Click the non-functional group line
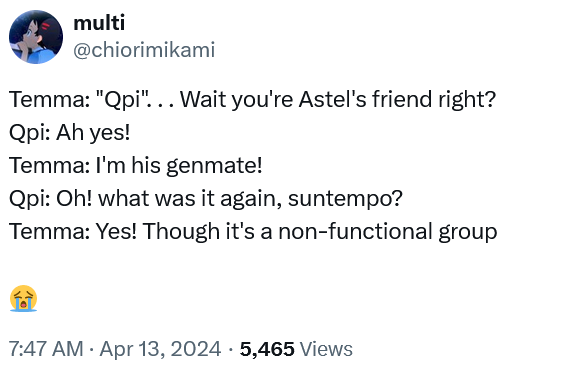 [x=253, y=232]
